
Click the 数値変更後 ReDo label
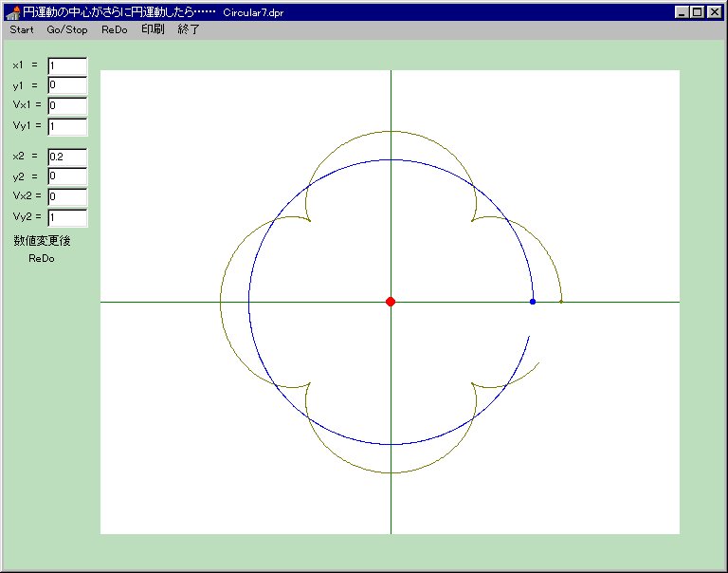point(42,249)
